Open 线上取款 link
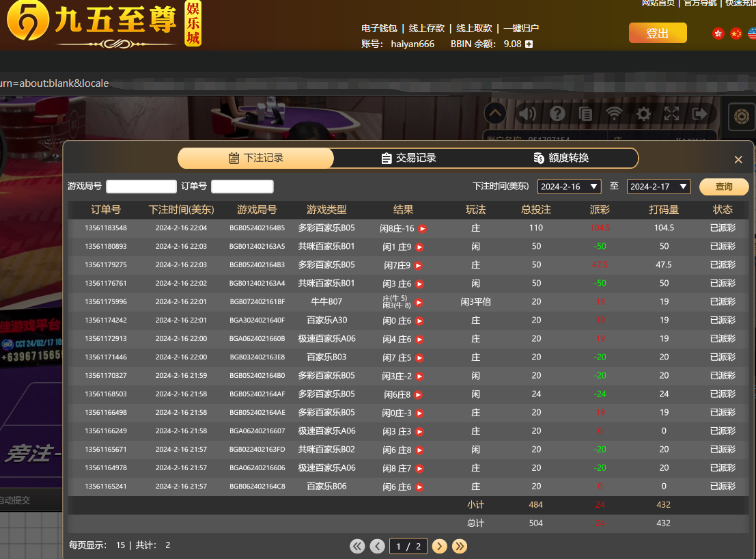This screenshot has height=559, width=756. coord(474,28)
